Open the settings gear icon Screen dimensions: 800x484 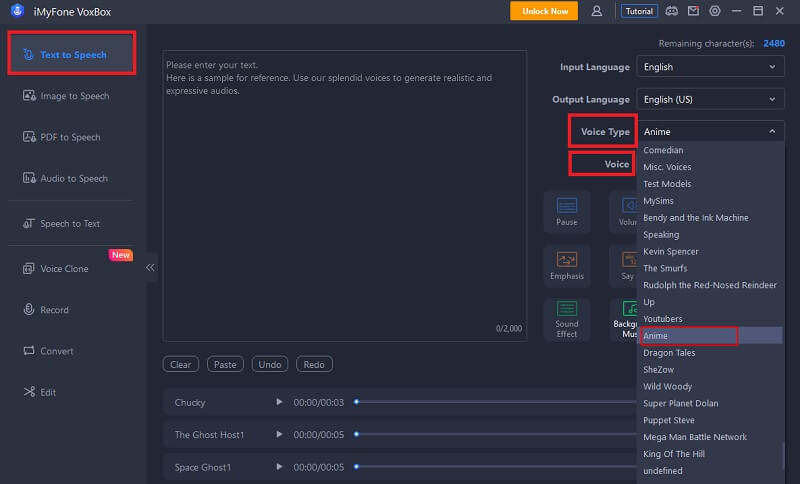pos(714,11)
